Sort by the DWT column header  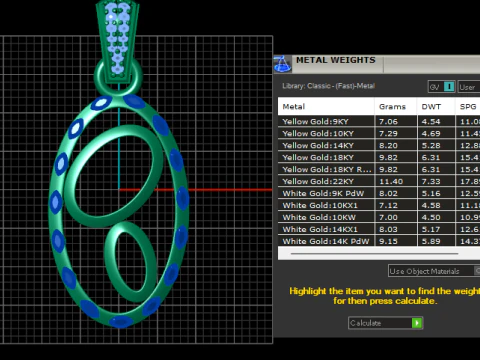436,107
